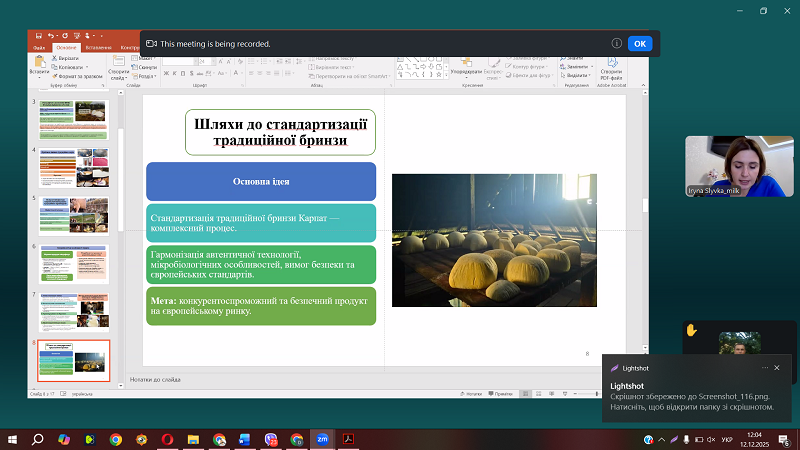
Task: Open the Вставлення ribbon tab
Action: pos(98,47)
